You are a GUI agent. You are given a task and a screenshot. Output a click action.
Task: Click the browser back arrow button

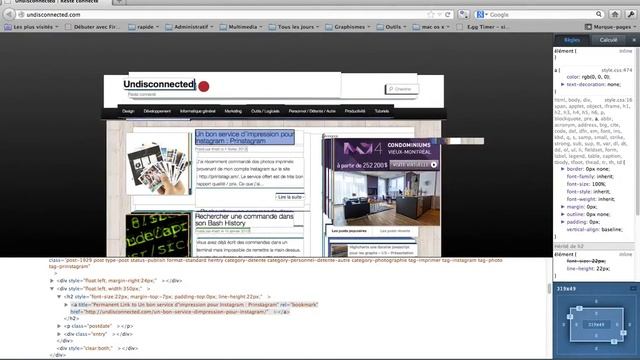[x=9, y=14]
